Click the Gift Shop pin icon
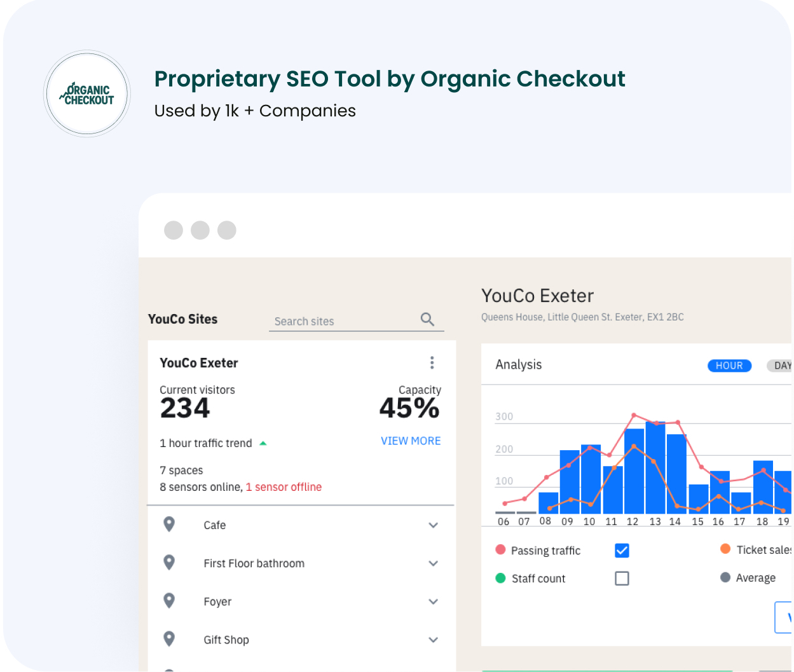This screenshot has height=672, width=794. (169, 639)
